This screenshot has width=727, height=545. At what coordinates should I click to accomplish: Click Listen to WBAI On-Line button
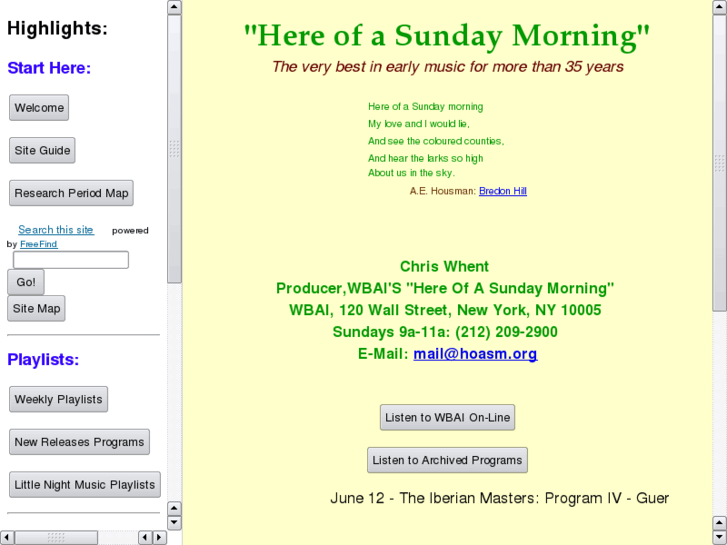tap(447, 417)
